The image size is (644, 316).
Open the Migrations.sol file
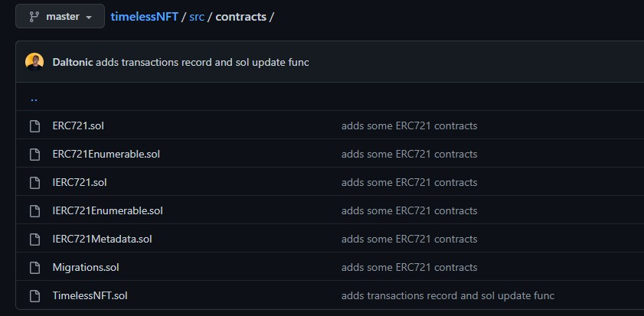click(86, 267)
